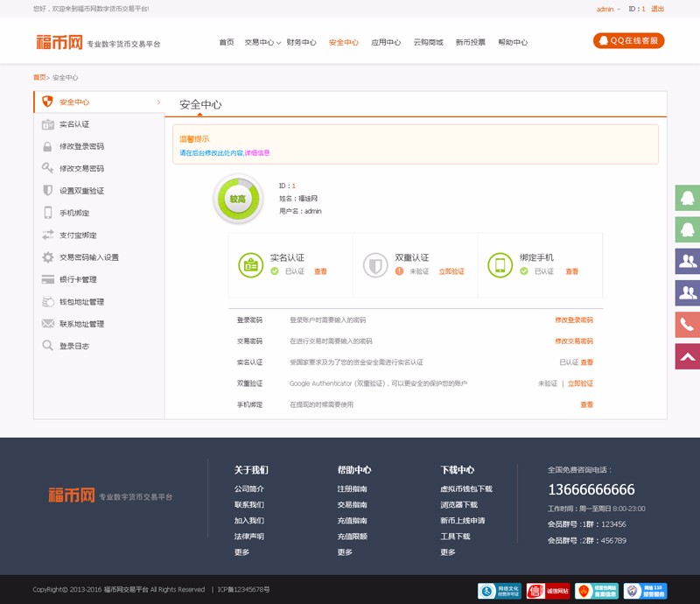This screenshot has height=604, width=700.
Task: Click the gray 双重认证 shield icon
Action: click(375, 265)
